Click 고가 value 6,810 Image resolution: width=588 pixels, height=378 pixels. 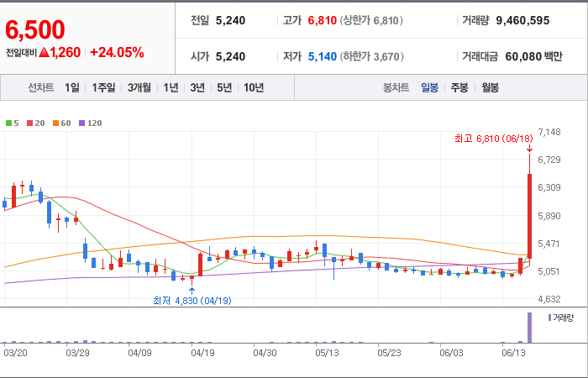click(322, 20)
